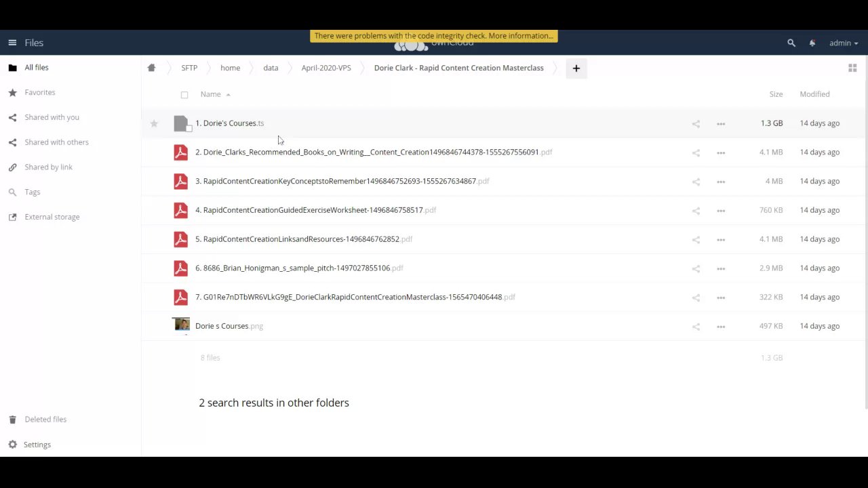Image resolution: width=868 pixels, height=488 pixels.
Task: Toggle grid view icon
Action: tap(852, 68)
